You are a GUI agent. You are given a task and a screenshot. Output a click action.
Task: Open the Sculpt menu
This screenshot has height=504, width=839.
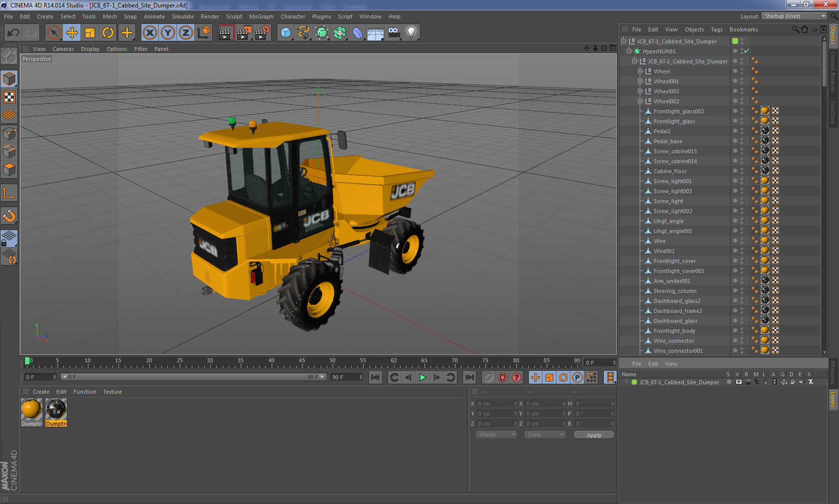pyautogui.click(x=234, y=16)
